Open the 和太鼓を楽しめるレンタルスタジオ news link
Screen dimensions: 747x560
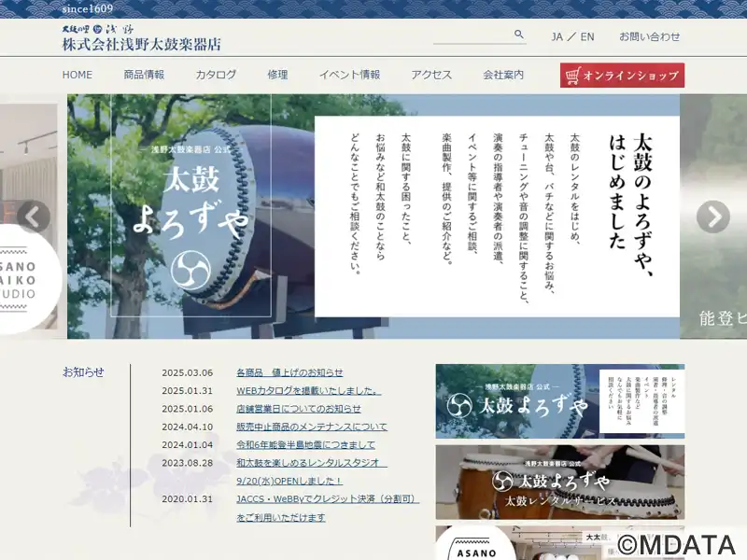point(312,471)
